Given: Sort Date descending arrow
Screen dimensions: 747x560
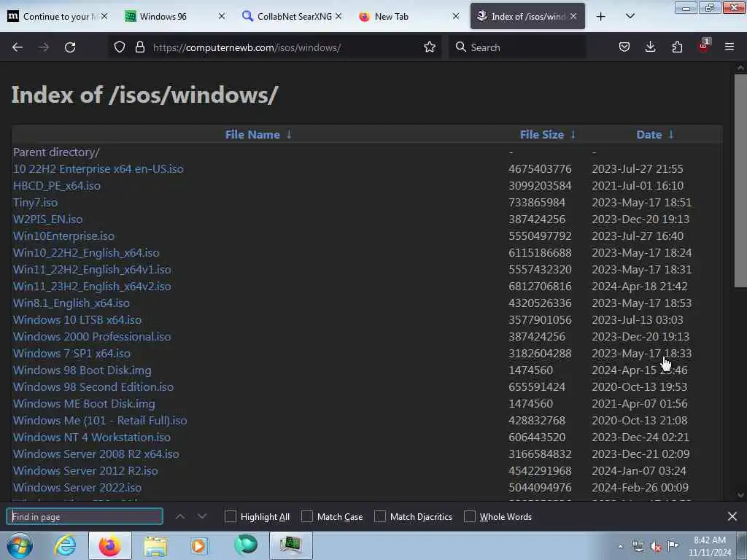Looking at the screenshot, I should [671, 135].
